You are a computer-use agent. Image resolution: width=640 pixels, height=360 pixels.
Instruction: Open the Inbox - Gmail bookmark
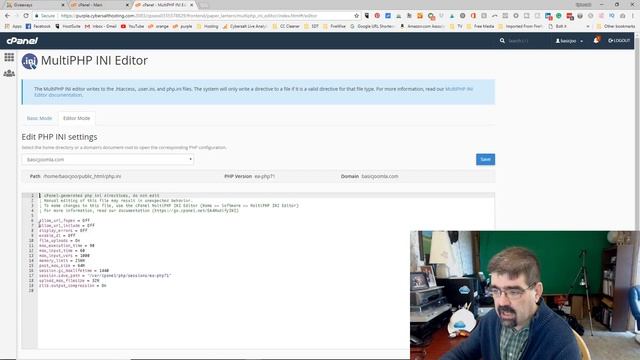pyautogui.click(x=101, y=26)
